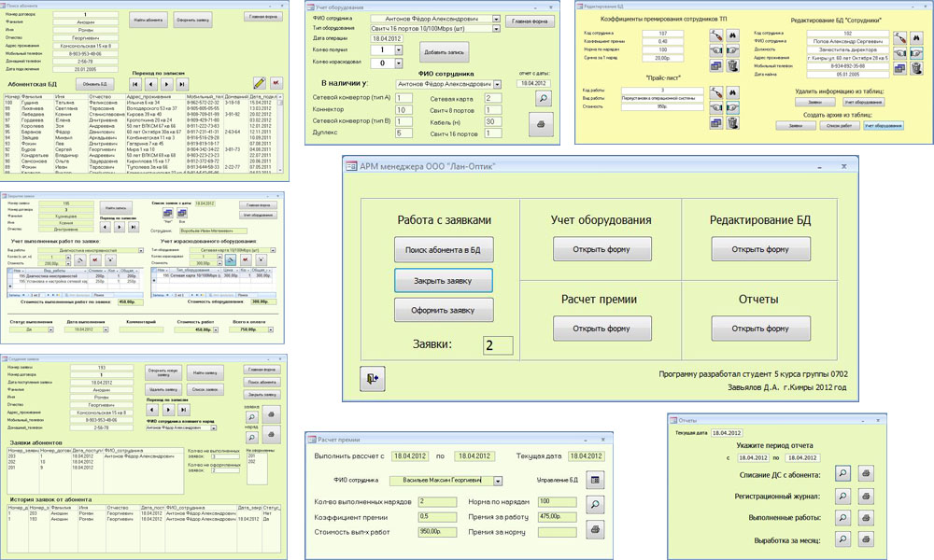Open the Кол-во получил dropdown
This screenshot has width=934, height=560.
[x=399, y=50]
